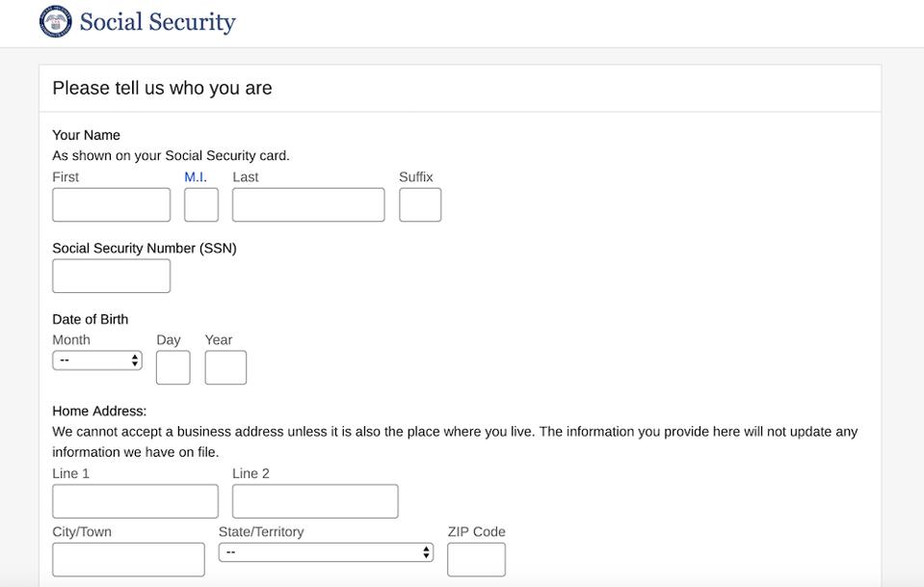Click the First name input field
Image resolution: width=924 pixels, height=587 pixels.
(111, 204)
